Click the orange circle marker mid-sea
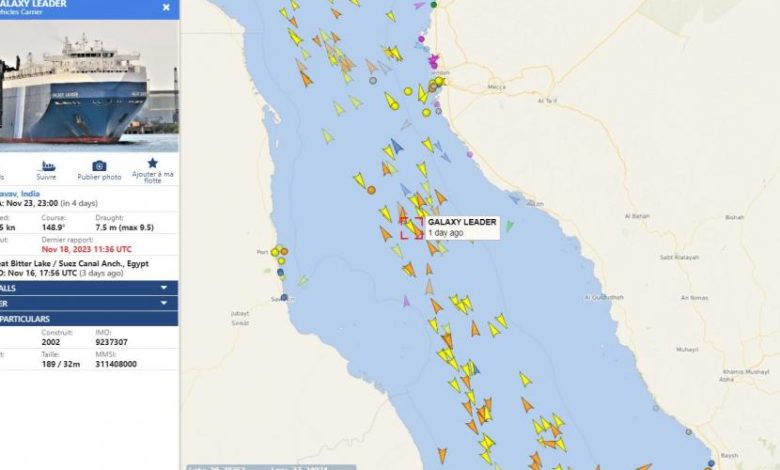This screenshot has width=780, height=470. (x=371, y=190)
